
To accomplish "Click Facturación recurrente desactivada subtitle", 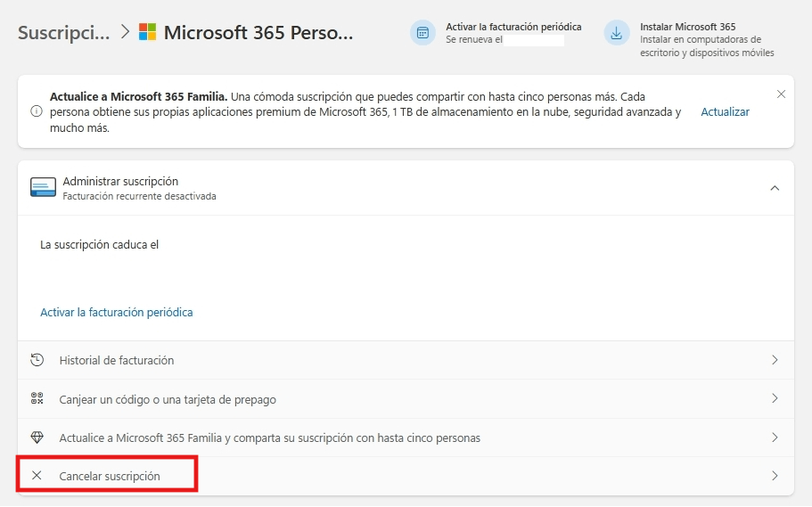I will click(x=139, y=196).
